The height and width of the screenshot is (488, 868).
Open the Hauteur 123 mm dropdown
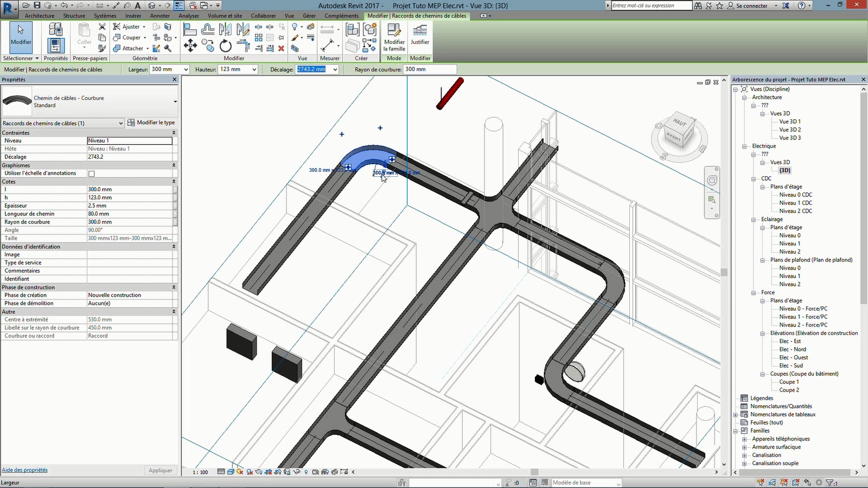tap(253, 69)
